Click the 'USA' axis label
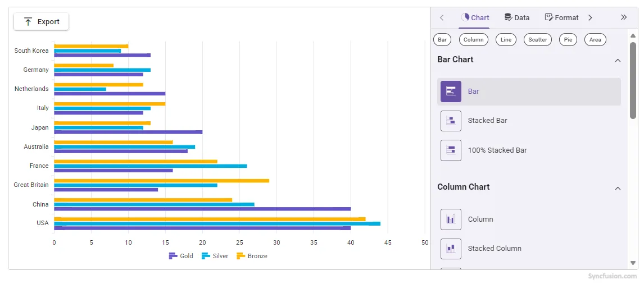This screenshot has width=644, height=284. tap(42, 223)
